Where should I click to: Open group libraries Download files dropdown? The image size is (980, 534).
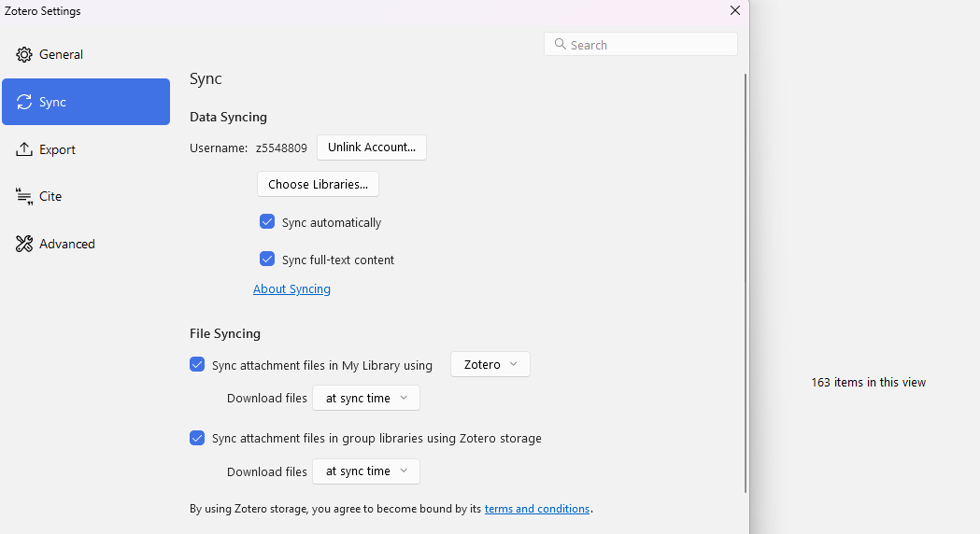(x=366, y=471)
